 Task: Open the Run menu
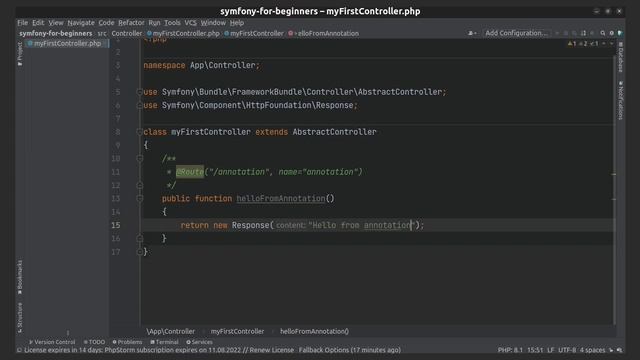coord(154,23)
